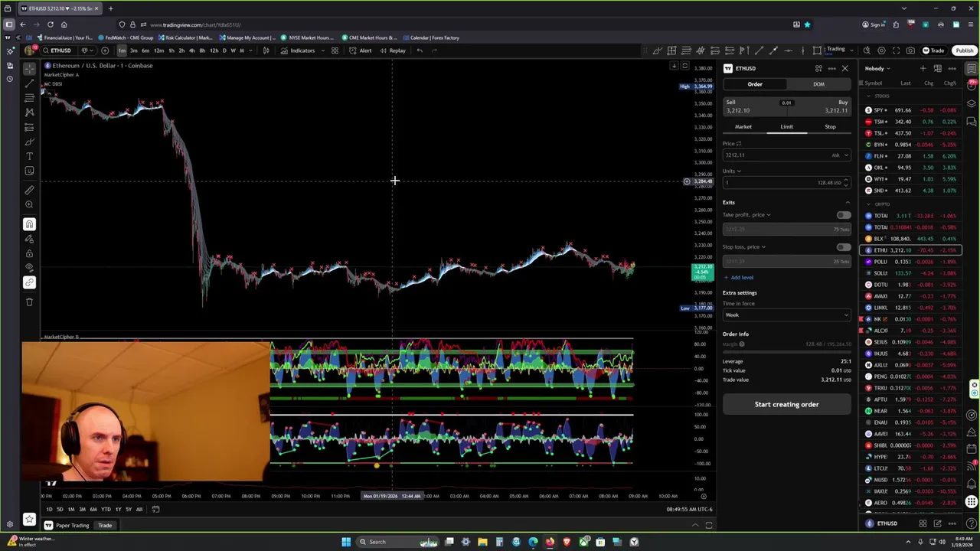Open Take profit price type dropdown
This screenshot has height=551, width=980.
pos(746,215)
